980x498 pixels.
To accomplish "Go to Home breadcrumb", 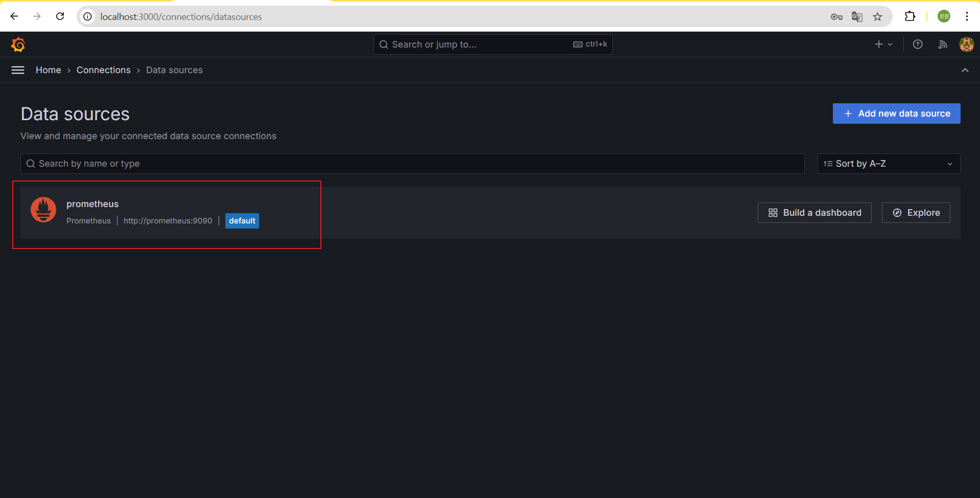I will [49, 70].
